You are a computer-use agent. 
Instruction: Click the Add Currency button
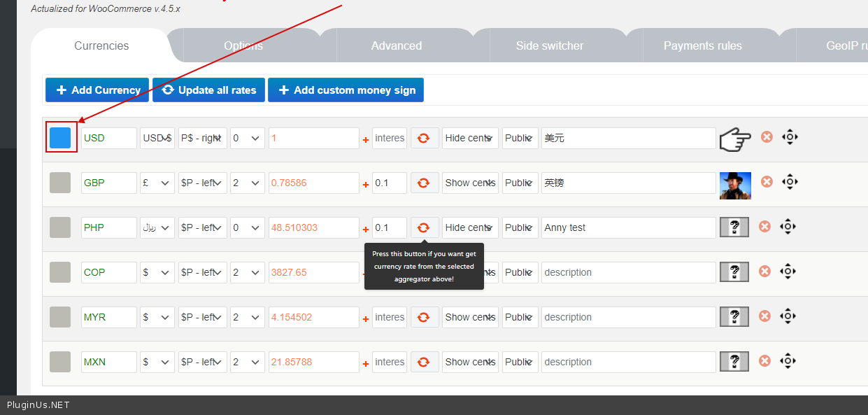(x=97, y=90)
